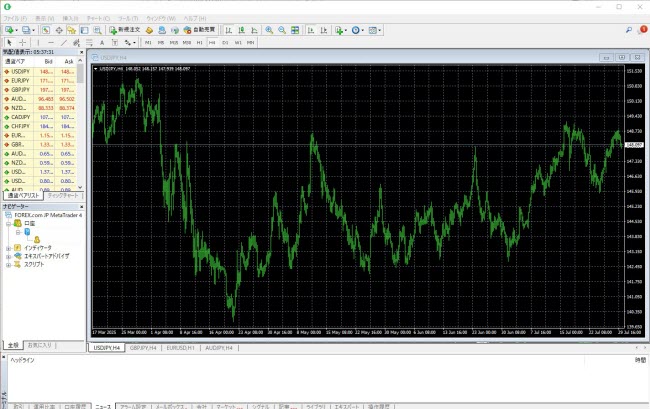Viewport: 650px width, 409px height.
Task: Switch chart to candlestick style
Action: click(x=241, y=30)
